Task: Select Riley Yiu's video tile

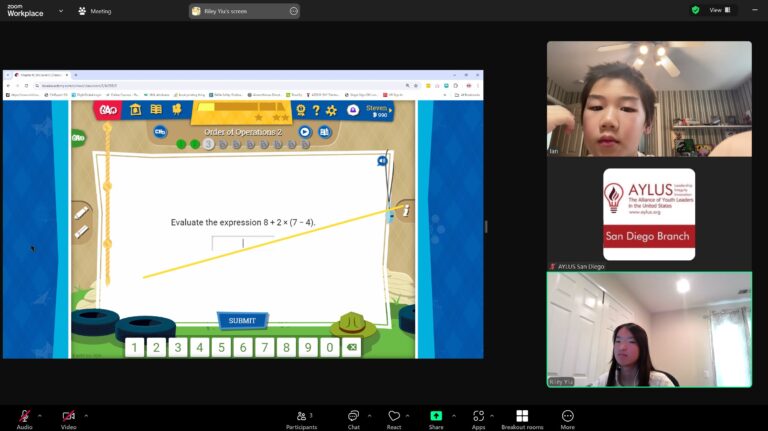Action: pyautogui.click(x=649, y=330)
